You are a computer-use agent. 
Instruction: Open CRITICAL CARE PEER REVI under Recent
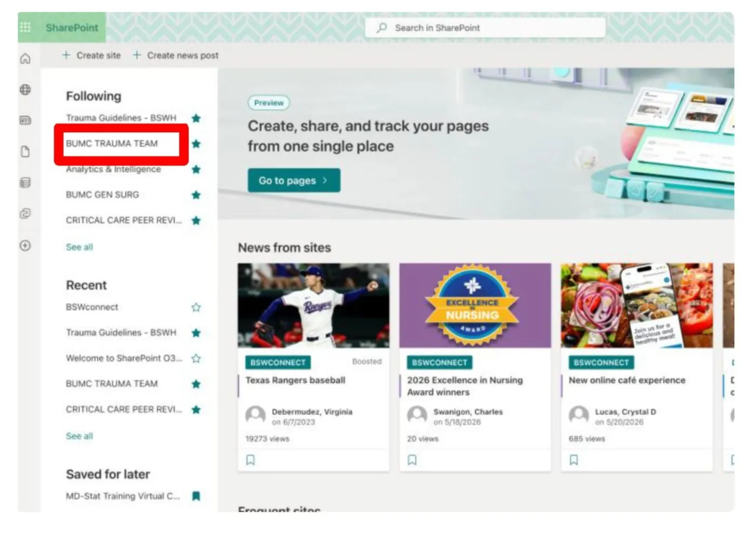click(124, 409)
